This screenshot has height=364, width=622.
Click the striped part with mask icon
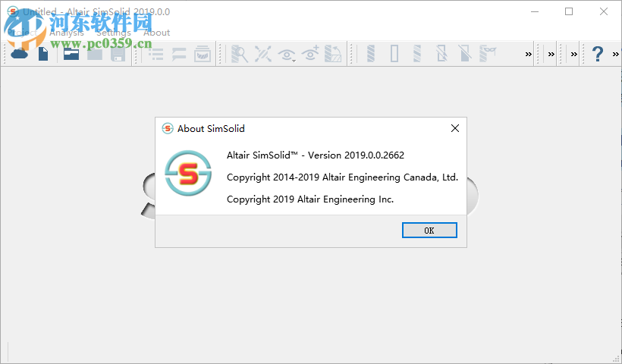pyautogui.click(x=488, y=54)
